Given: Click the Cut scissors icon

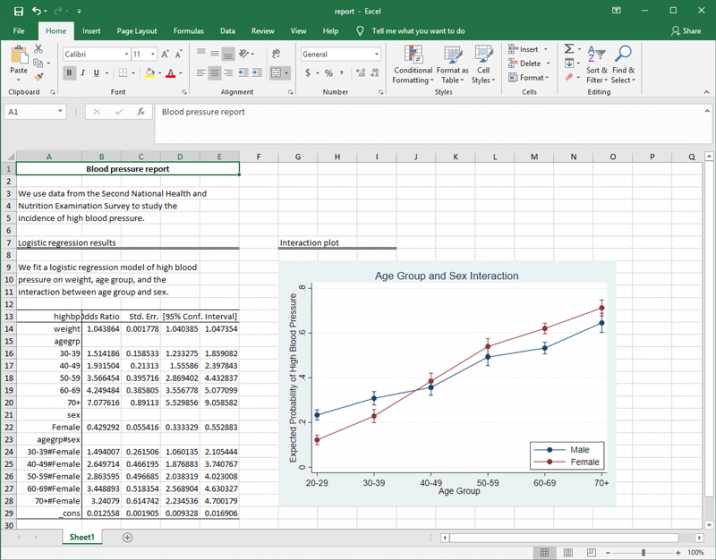Looking at the screenshot, I should click(x=39, y=48).
